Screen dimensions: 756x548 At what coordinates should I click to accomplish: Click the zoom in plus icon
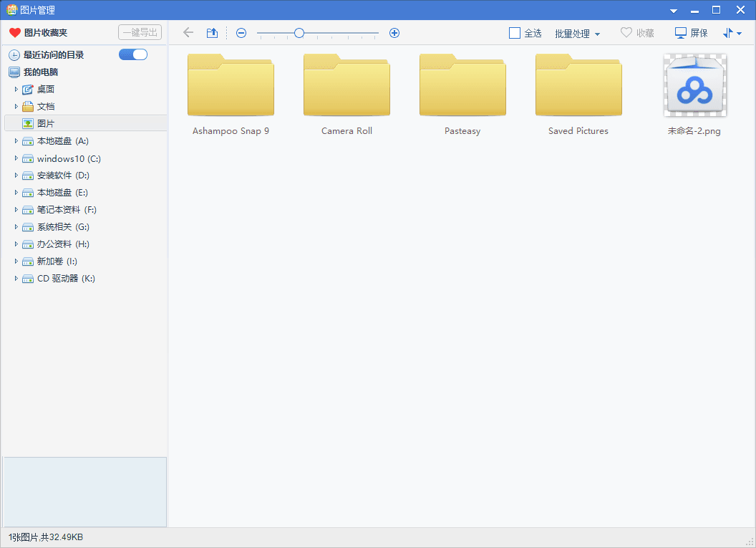click(394, 33)
